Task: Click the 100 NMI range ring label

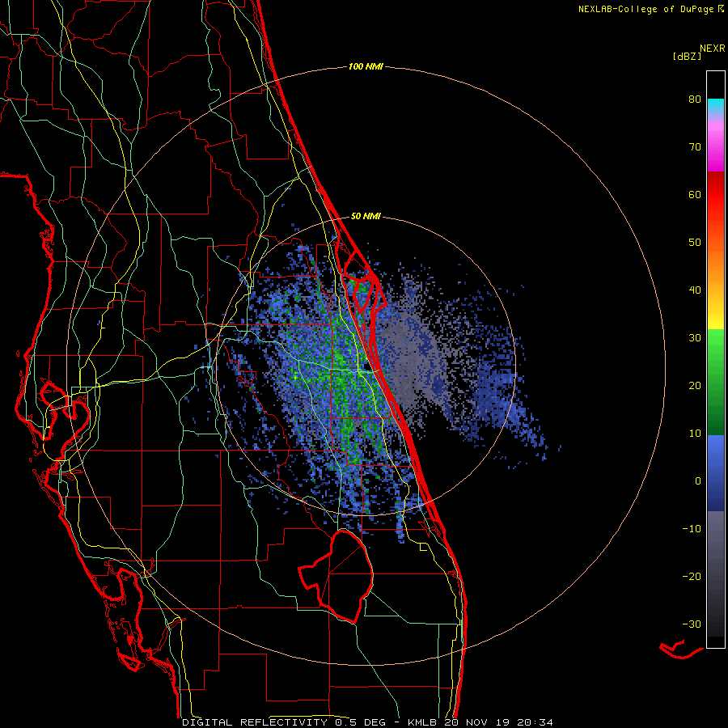Action: click(x=366, y=67)
